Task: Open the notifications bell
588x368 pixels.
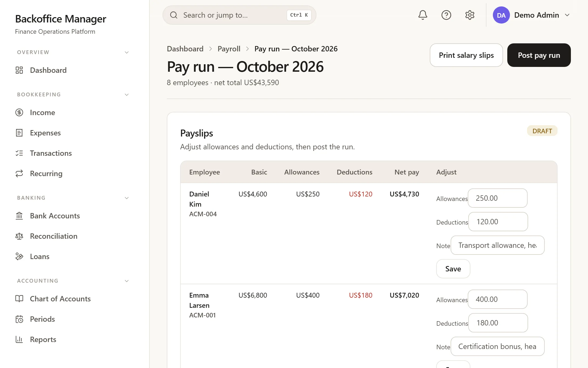Action: (x=423, y=15)
